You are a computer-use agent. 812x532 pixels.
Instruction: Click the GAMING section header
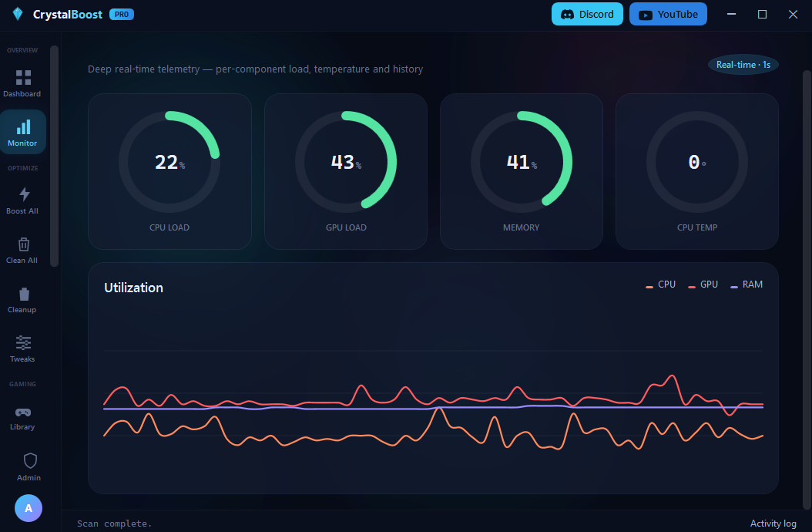pyautogui.click(x=23, y=384)
